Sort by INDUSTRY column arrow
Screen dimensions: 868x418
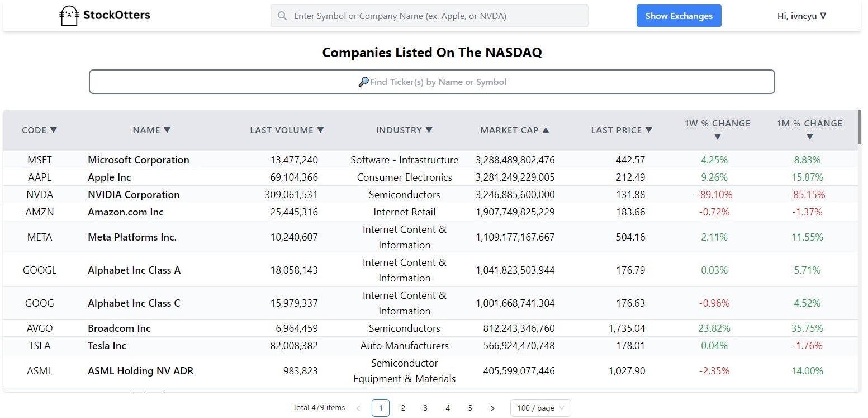[x=429, y=130]
